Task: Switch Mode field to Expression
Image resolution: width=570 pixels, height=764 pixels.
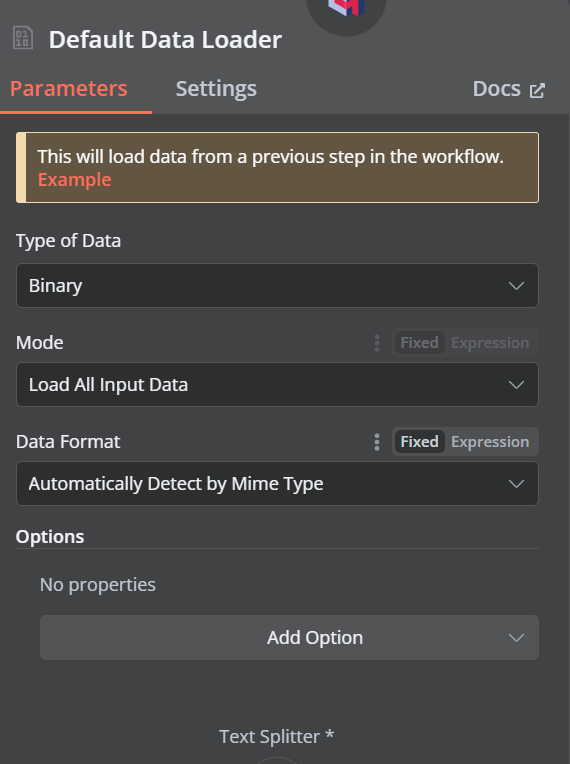Action: pos(490,343)
